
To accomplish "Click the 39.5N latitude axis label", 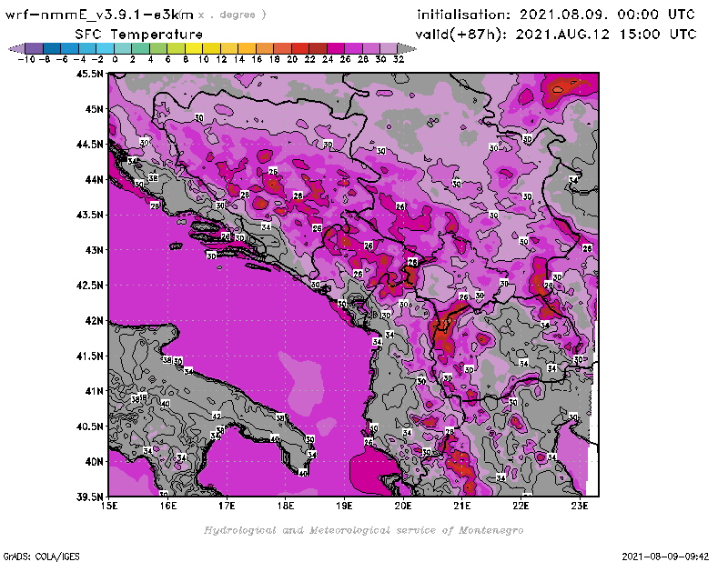I will tap(88, 497).
